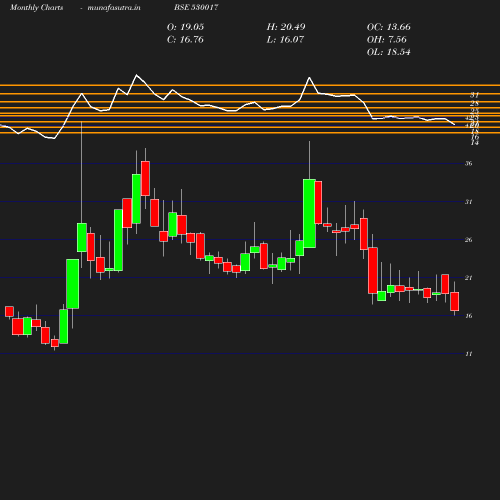Click the 26 price axis label
This screenshot has height=500, width=500.
469,240
